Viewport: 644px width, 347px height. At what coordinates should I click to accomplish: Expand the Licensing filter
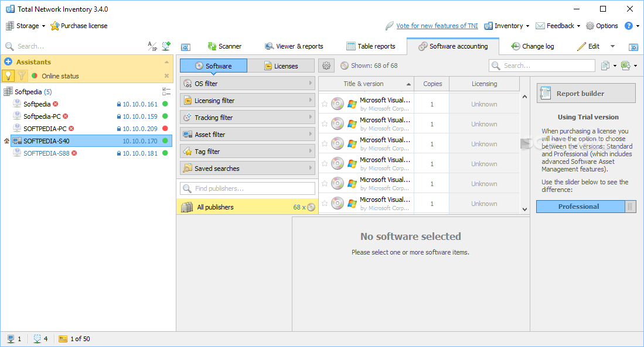pos(247,101)
